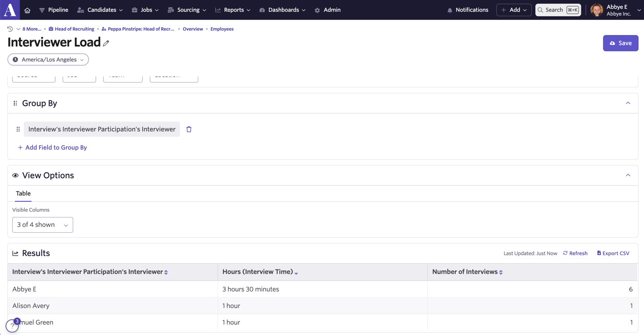
Task: Open the Jobs menu
Action: tap(145, 10)
